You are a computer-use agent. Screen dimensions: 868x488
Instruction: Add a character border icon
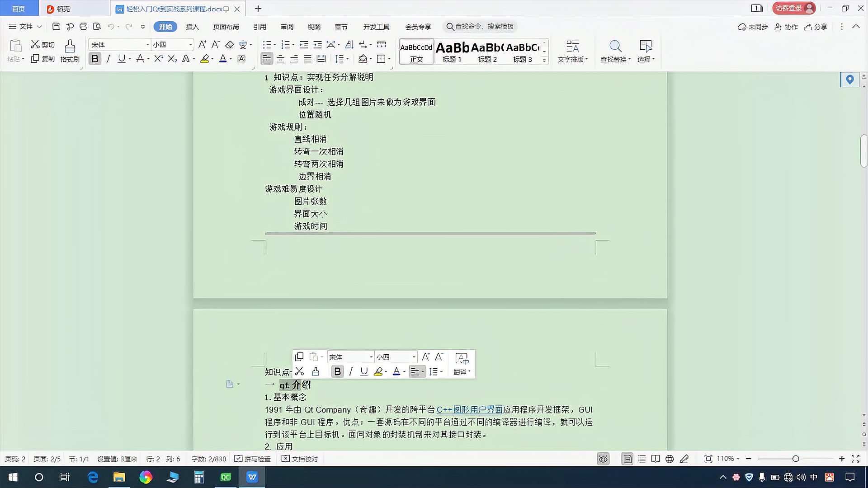point(241,59)
